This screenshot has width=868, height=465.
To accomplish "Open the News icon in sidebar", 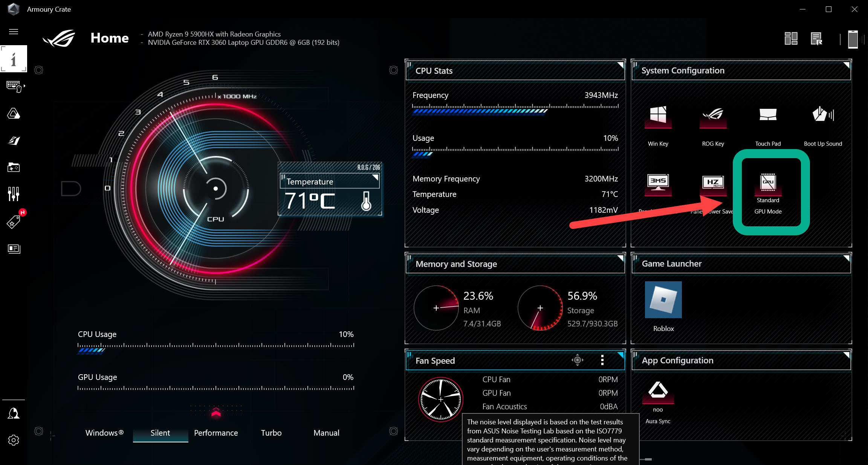I will (x=14, y=249).
